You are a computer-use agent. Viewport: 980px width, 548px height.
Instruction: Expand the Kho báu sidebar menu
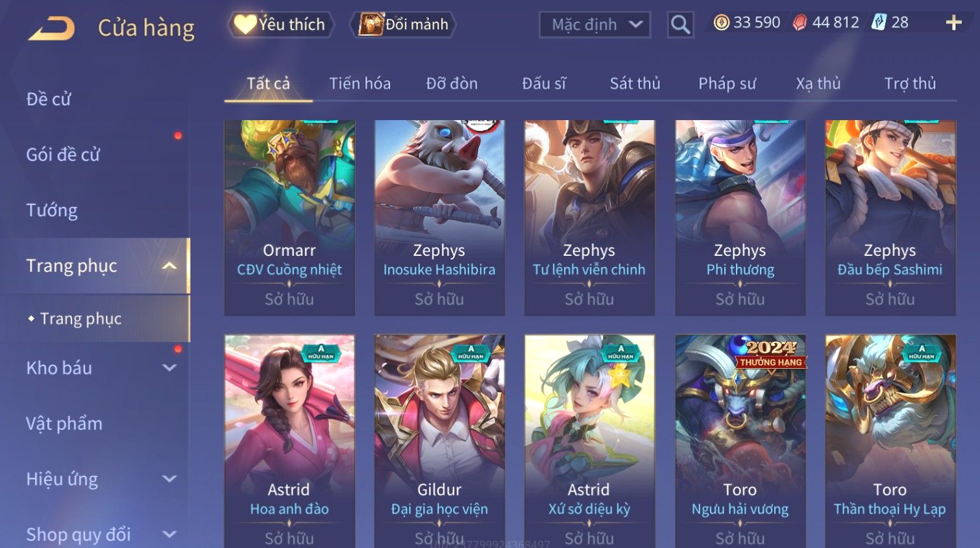click(169, 367)
